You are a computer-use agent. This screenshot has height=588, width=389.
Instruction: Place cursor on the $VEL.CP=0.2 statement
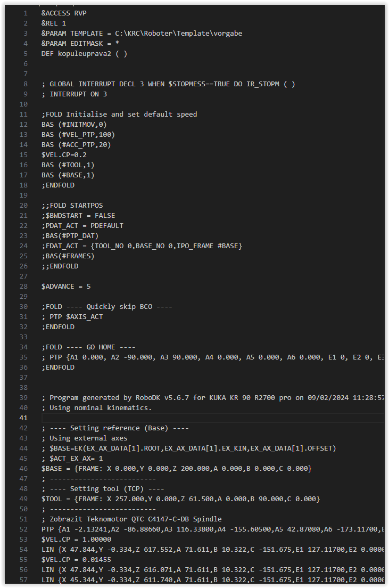pos(64,155)
